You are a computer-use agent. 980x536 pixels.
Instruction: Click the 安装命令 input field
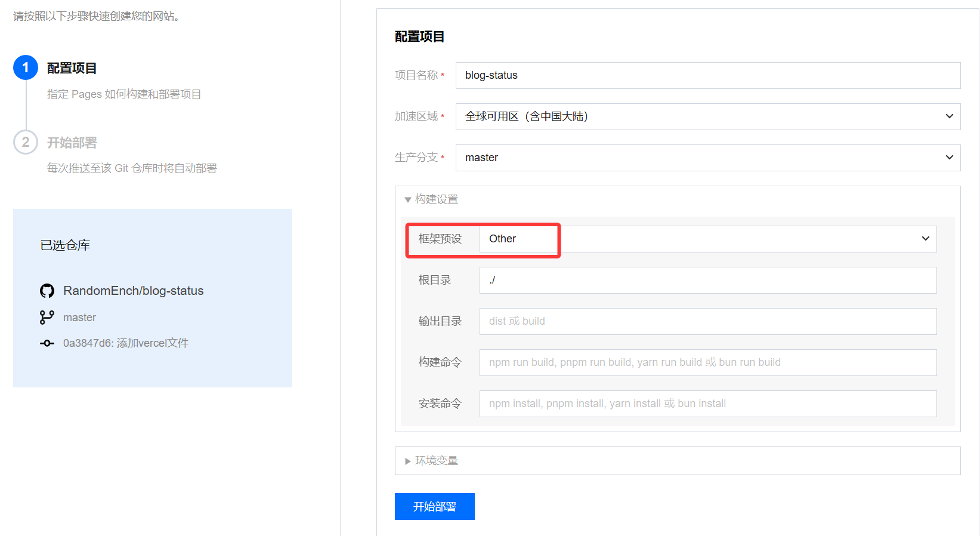[x=707, y=403]
